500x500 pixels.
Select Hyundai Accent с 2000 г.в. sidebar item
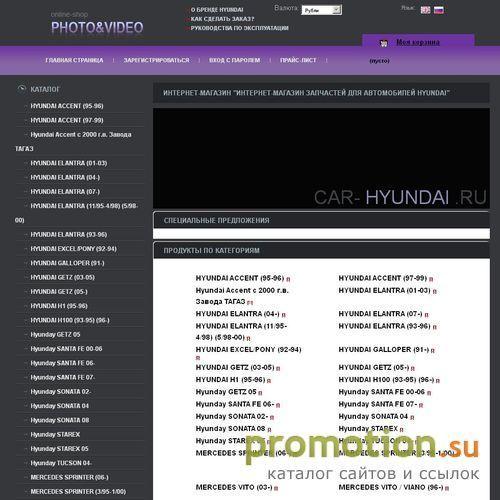tap(81, 135)
